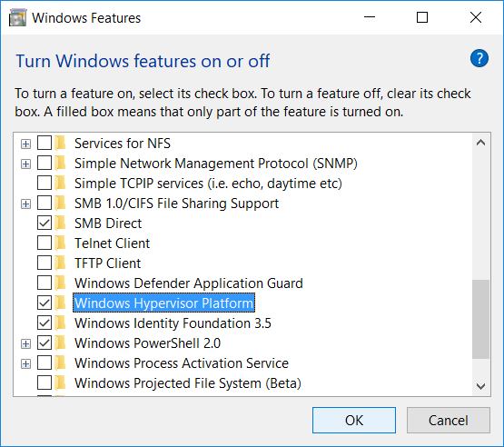504x447 pixels.
Task: Check Windows Defender Application Guard checkbox
Action: point(44,283)
